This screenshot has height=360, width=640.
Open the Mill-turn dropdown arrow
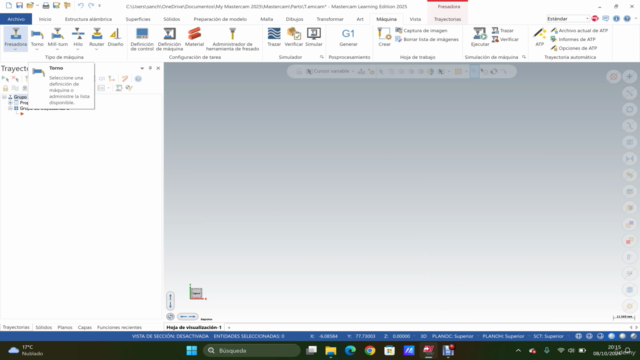(x=58, y=49)
